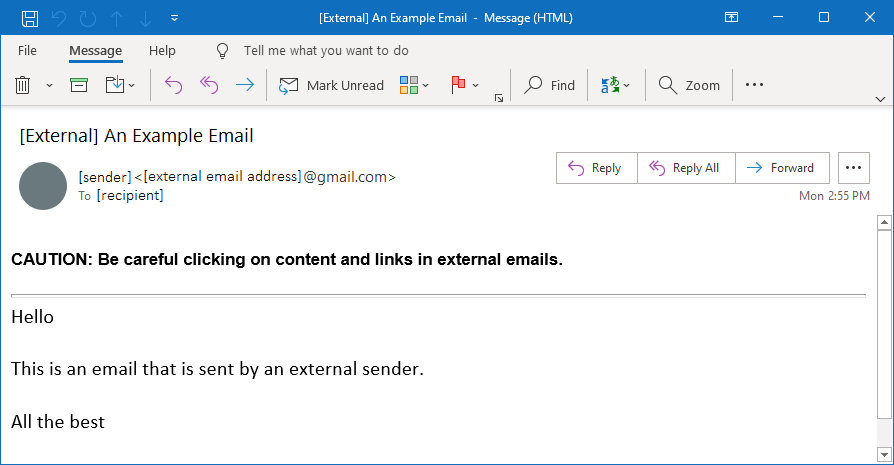Click the Tell me what you want field
Screen dimensions: 894x465
326,51
